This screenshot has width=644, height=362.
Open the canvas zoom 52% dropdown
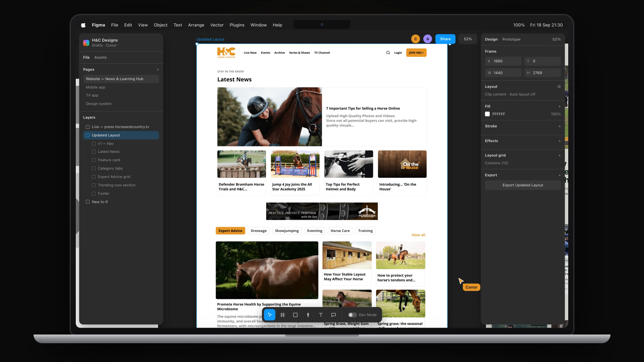click(468, 39)
